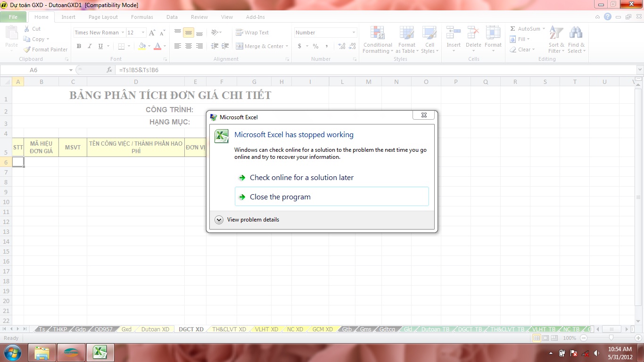Click Merge & Center button
This screenshot has height=362, width=644.
(260, 46)
